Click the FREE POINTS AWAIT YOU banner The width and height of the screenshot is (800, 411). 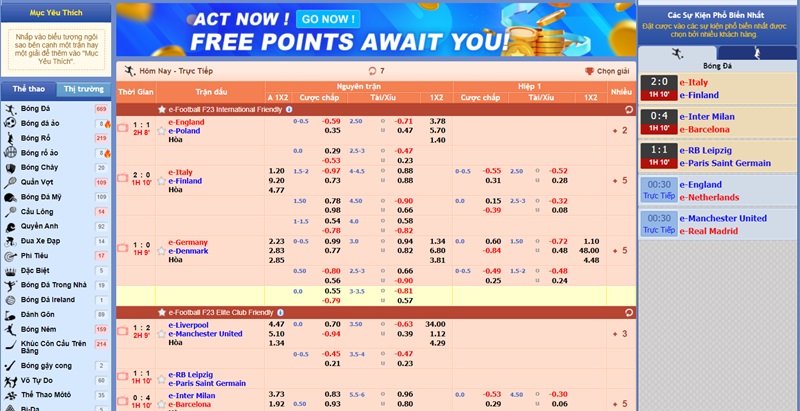376,30
